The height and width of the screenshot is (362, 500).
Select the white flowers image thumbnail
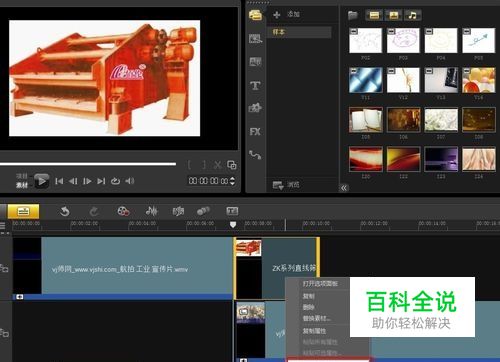pos(441,120)
